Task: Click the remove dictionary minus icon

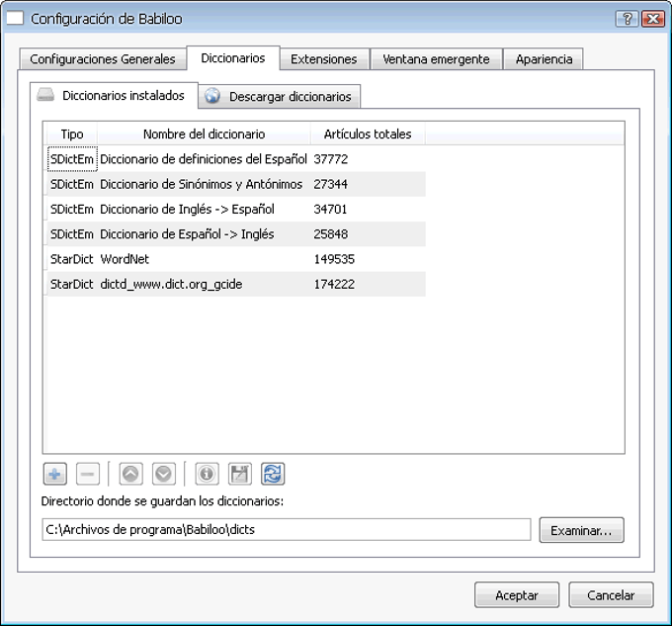Action: [x=87, y=474]
